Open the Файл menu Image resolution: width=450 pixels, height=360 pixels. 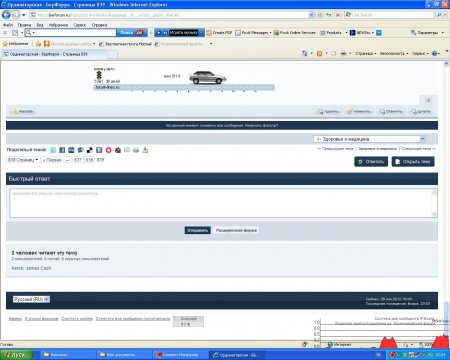click(8, 25)
